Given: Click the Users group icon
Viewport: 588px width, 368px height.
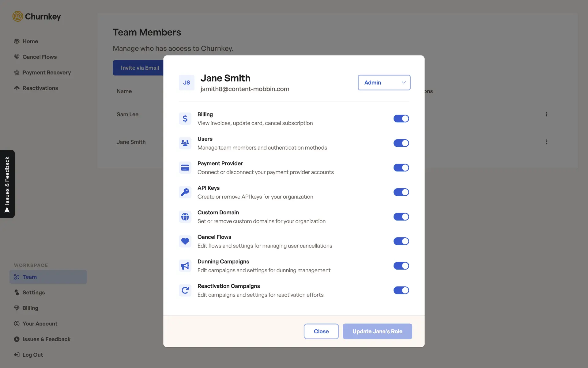Looking at the screenshot, I should 185,143.
